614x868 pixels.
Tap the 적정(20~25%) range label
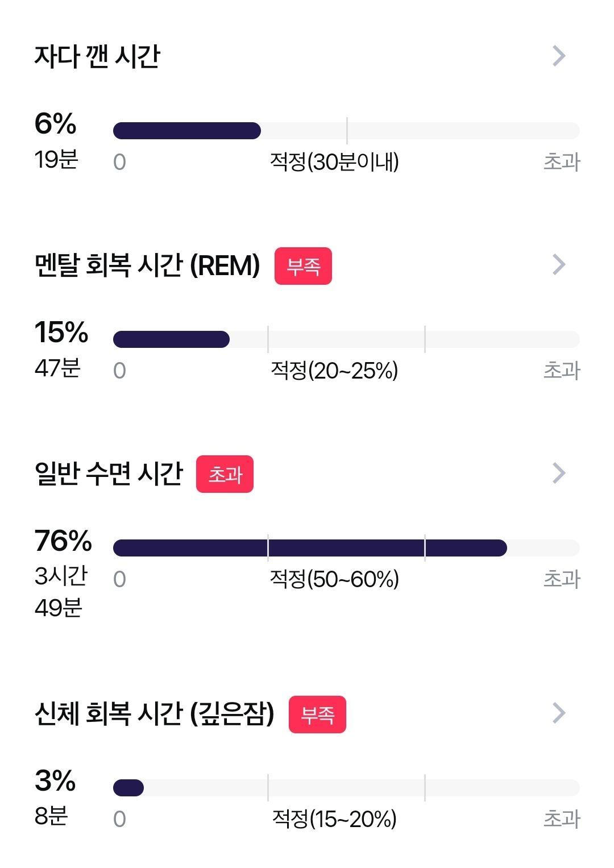click(x=334, y=371)
